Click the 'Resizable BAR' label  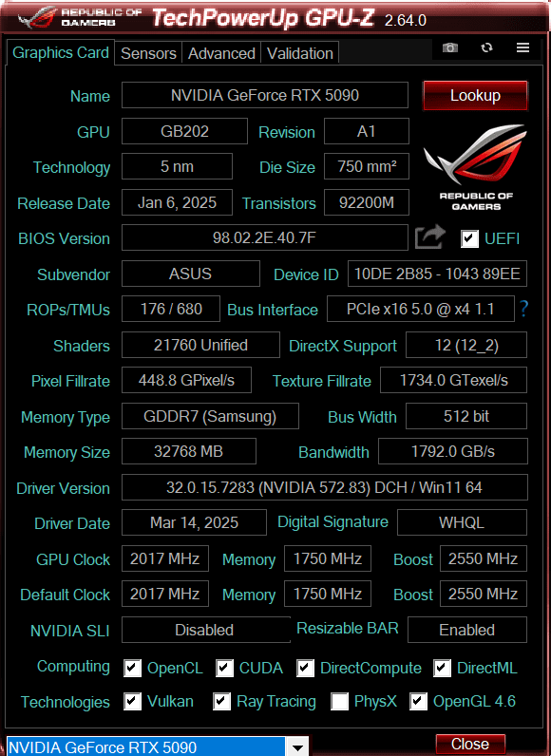348,628
